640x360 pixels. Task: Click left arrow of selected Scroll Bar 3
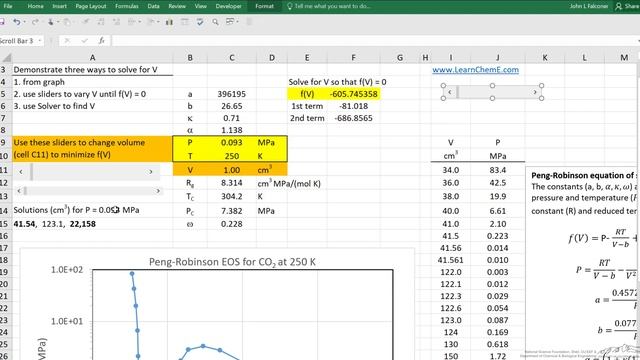click(449, 92)
